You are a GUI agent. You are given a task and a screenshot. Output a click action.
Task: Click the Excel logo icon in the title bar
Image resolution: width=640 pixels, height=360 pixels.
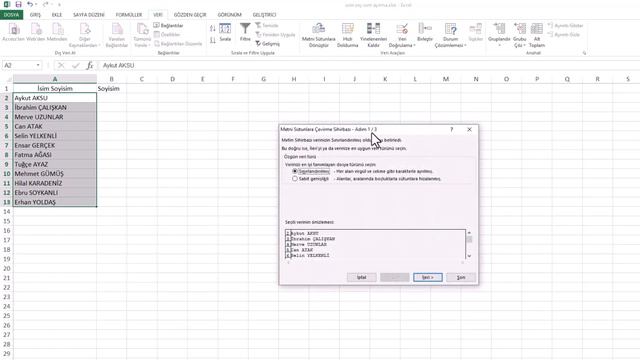7,4
